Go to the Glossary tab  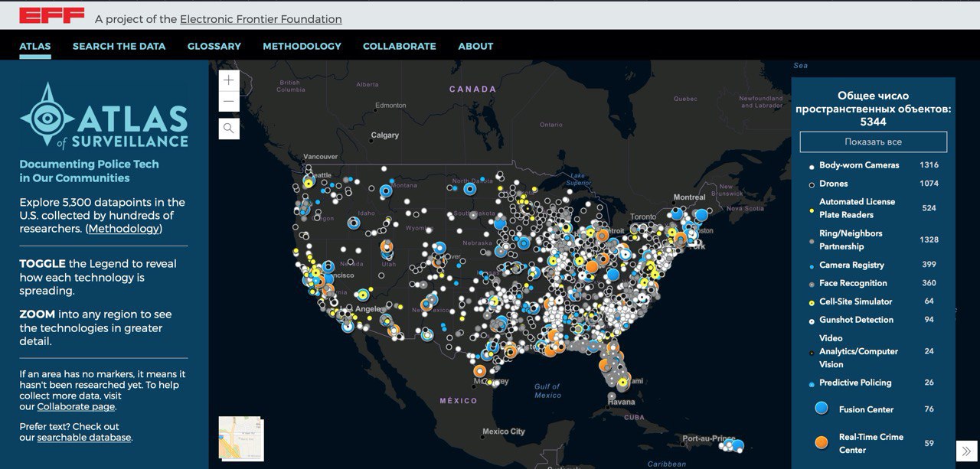click(214, 46)
